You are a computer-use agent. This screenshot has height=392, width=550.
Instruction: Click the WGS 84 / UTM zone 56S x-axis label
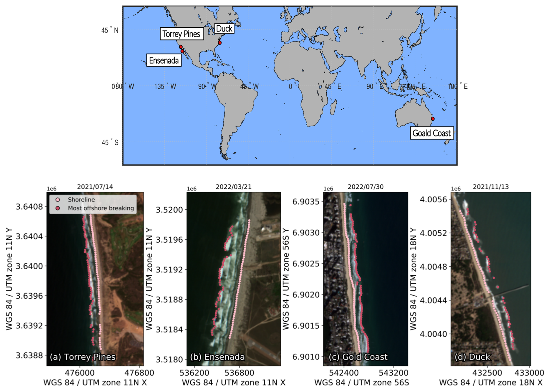coord(361,383)
